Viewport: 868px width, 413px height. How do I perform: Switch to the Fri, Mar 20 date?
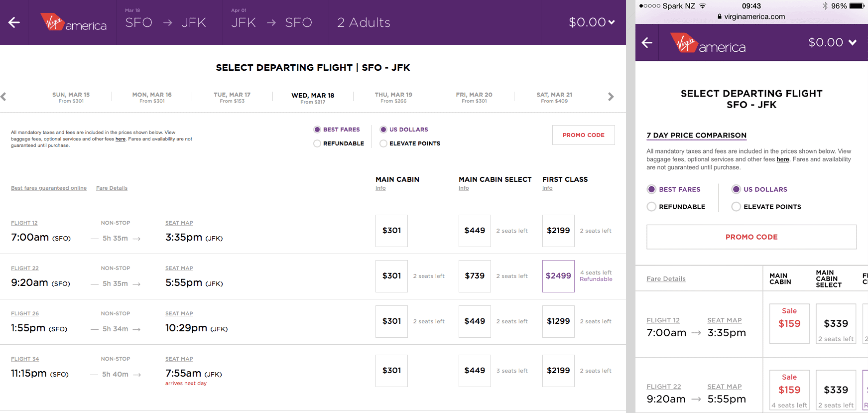pos(474,97)
